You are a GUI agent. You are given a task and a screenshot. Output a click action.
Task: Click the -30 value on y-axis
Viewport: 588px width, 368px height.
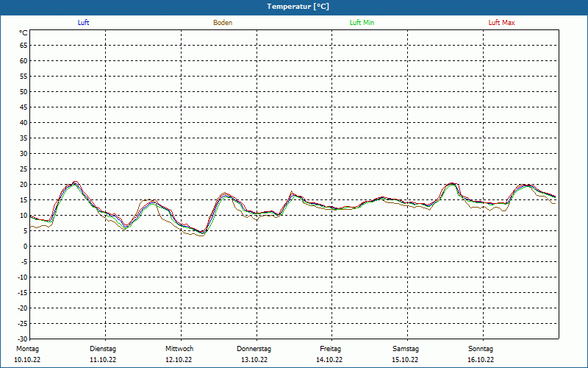click(23, 339)
